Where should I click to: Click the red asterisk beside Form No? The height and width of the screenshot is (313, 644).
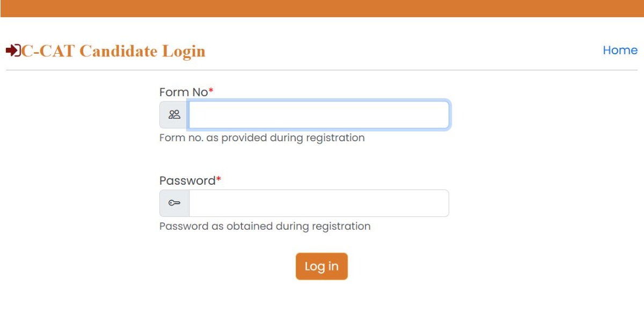211,91
